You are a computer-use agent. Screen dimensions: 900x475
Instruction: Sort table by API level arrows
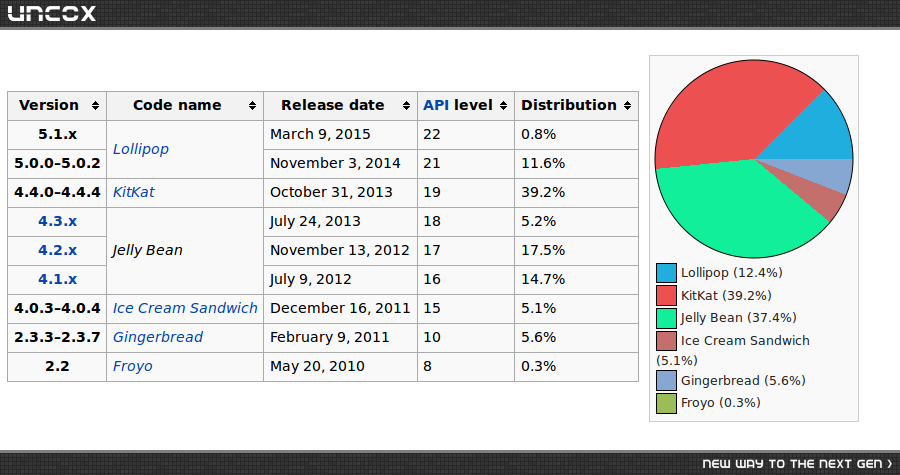pos(503,106)
